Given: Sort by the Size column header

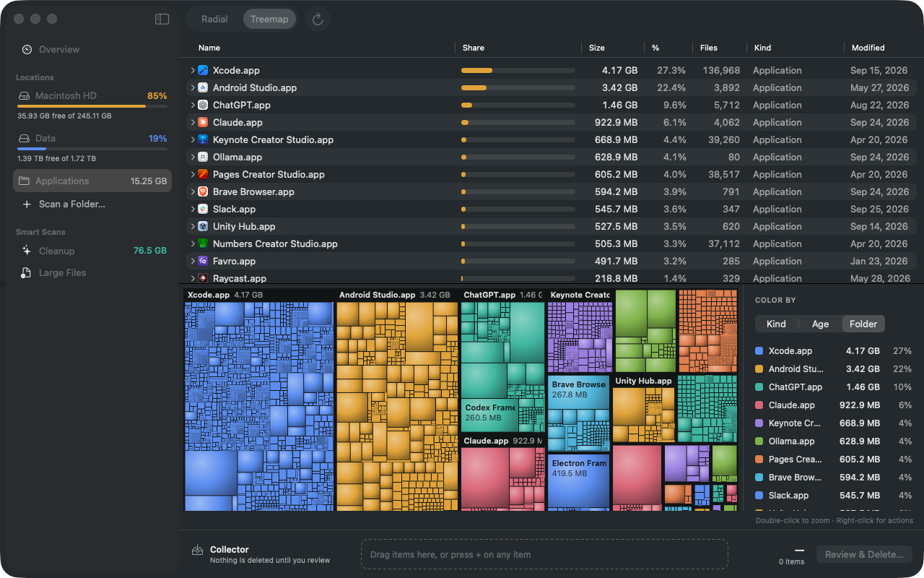Looking at the screenshot, I should [x=597, y=48].
